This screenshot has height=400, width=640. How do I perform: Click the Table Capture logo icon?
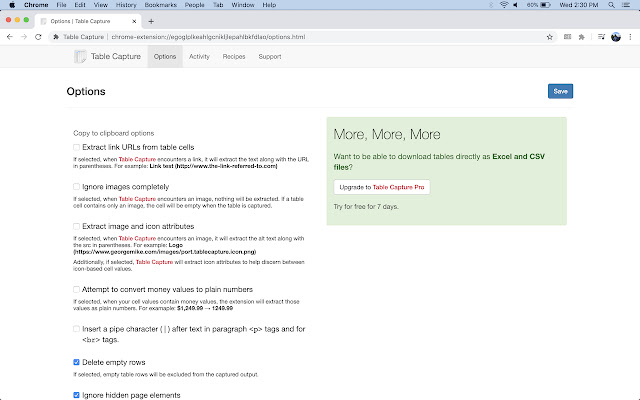[81, 57]
